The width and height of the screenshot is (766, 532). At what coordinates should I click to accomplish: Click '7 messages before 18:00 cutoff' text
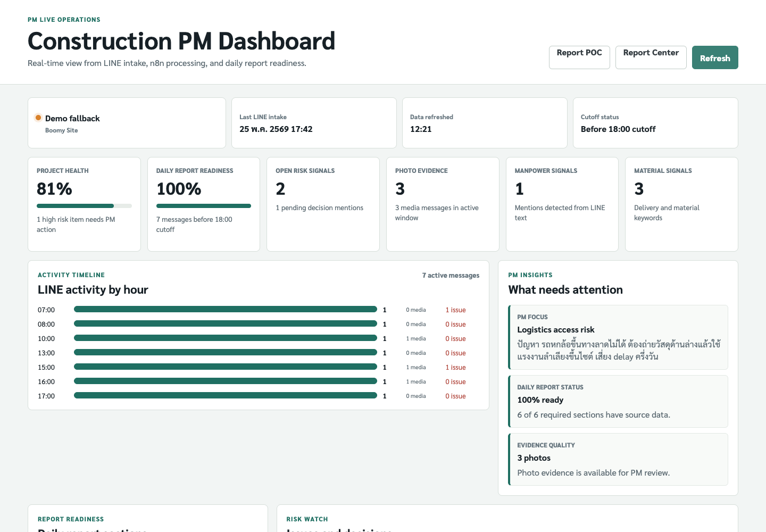click(194, 225)
